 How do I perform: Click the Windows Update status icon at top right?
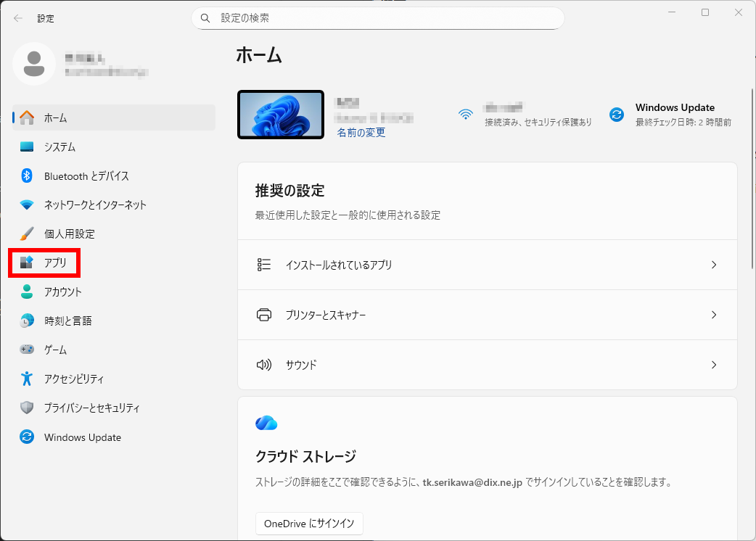tap(617, 115)
